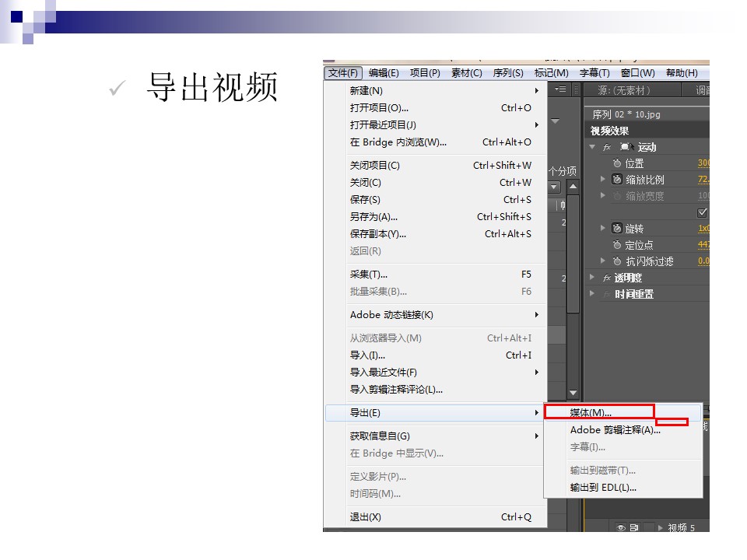Click the 定位点 stopwatch icon

click(617, 245)
